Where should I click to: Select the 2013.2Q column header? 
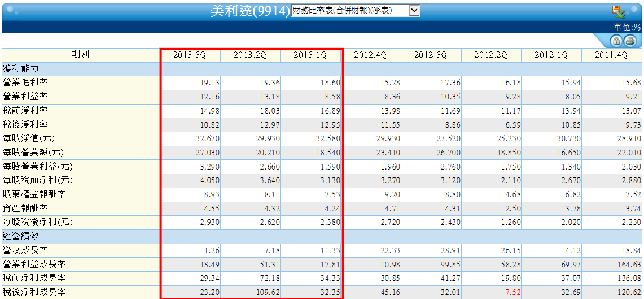250,55
